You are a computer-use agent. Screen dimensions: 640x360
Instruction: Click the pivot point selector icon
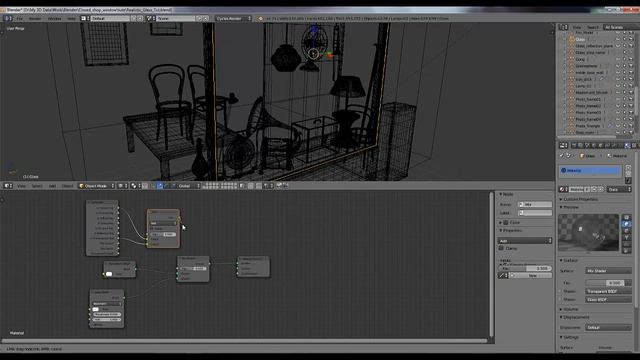135,186
